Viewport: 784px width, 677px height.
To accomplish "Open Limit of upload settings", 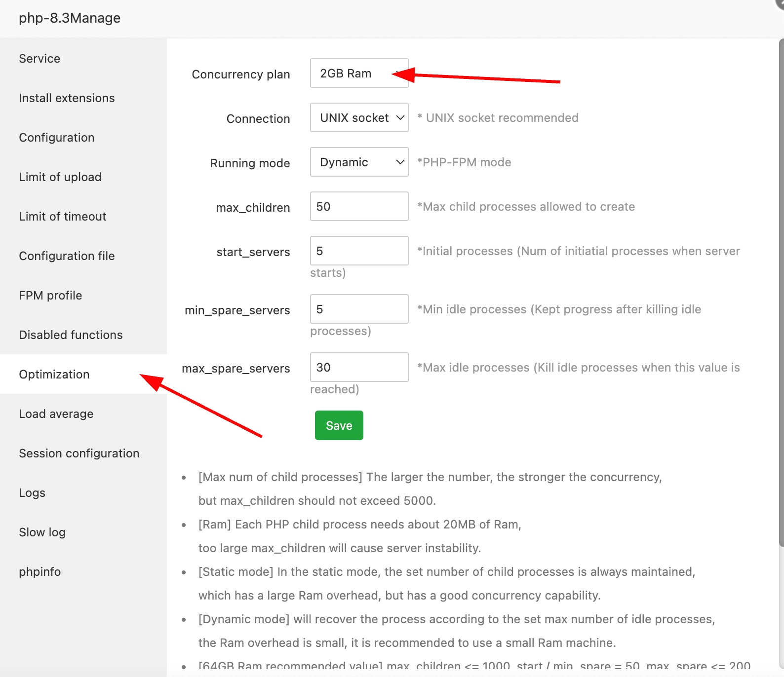I will click(60, 177).
